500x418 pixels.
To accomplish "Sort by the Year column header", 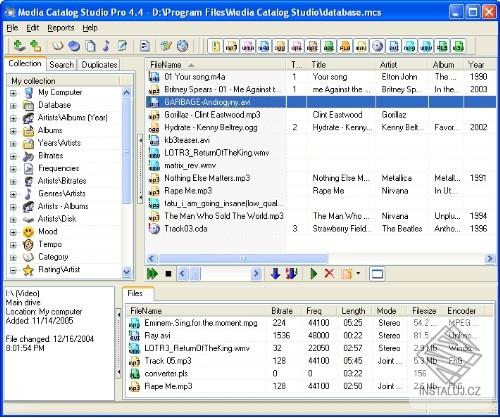I will tap(480, 65).
